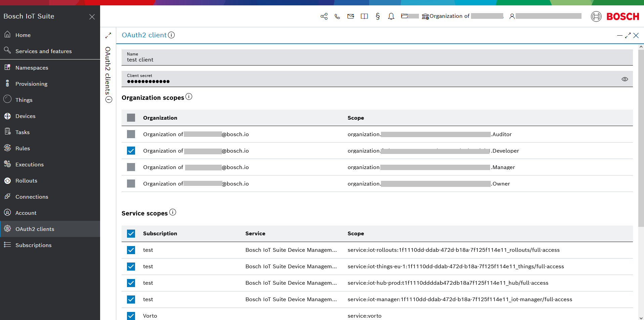Check the Owner scope checkbox
The height and width of the screenshot is (320, 644).
[x=131, y=184]
